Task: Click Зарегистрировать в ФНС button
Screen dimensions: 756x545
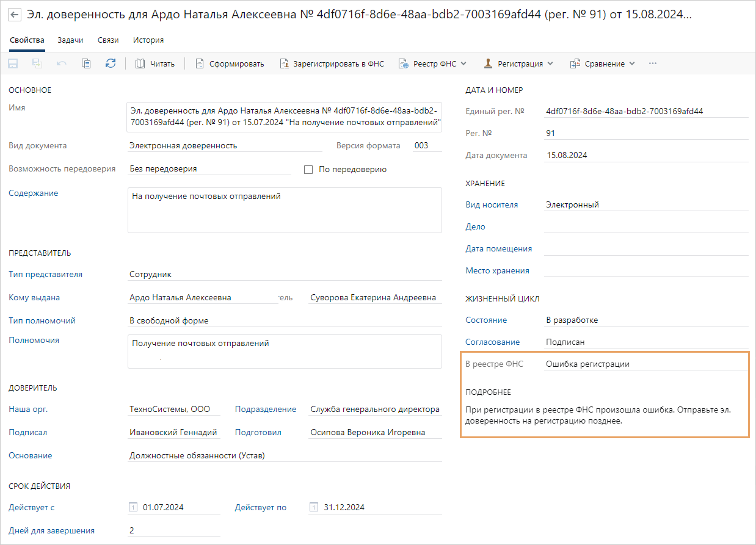Action: point(332,63)
